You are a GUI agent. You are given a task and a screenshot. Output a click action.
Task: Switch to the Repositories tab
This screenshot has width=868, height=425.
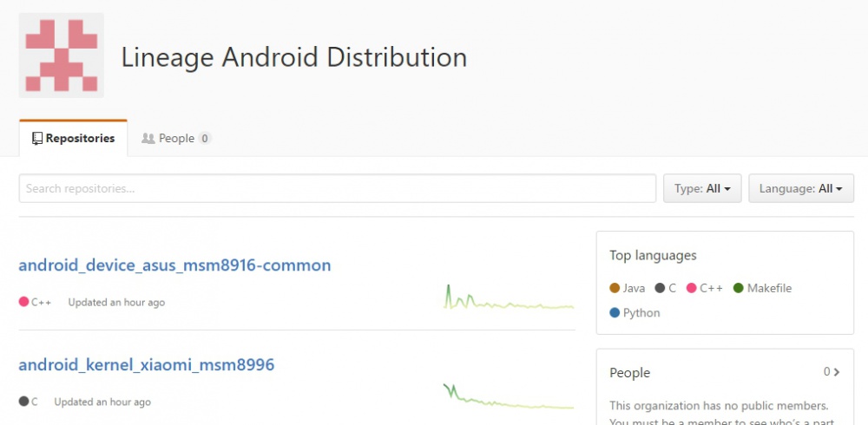point(73,138)
